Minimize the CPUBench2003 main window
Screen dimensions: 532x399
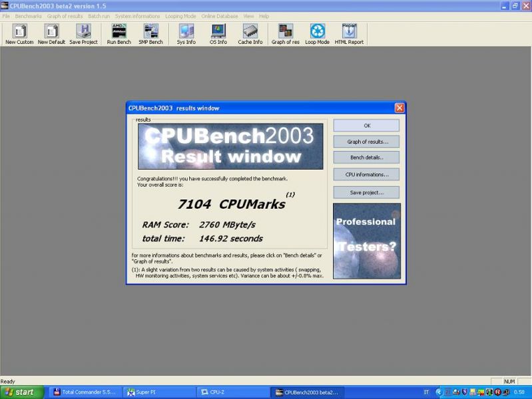505,6
